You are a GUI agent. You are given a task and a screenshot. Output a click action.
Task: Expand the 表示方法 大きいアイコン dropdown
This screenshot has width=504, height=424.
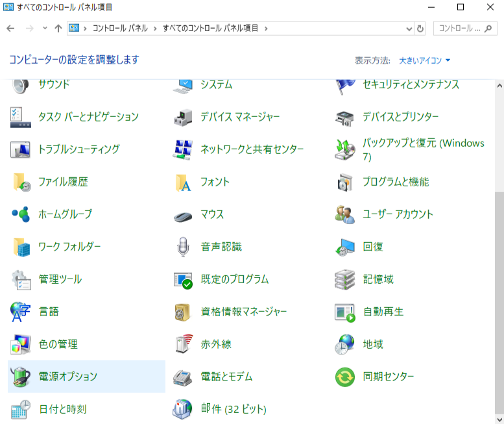tap(425, 60)
